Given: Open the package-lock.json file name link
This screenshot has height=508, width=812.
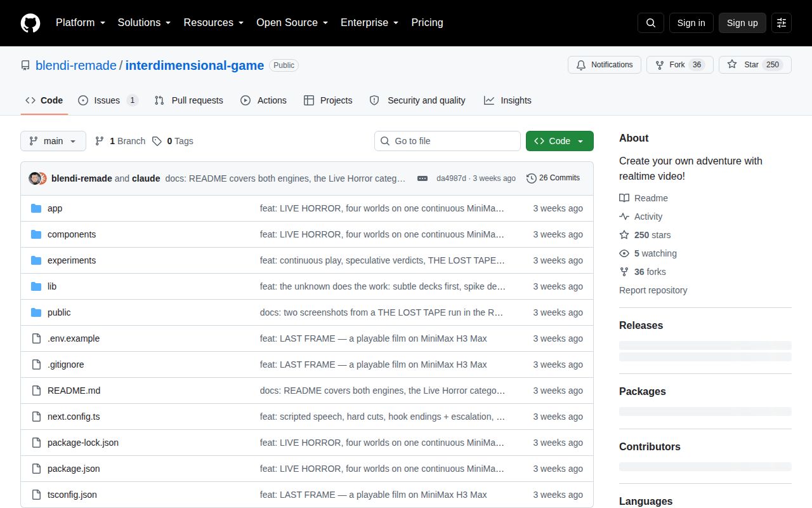Looking at the screenshot, I should (x=83, y=443).
